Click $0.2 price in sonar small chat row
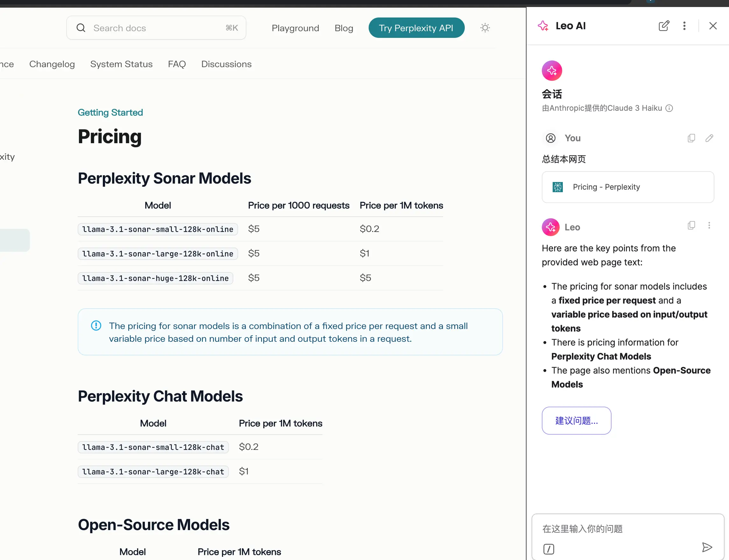The image size is (729, 560). coord(248,447)
